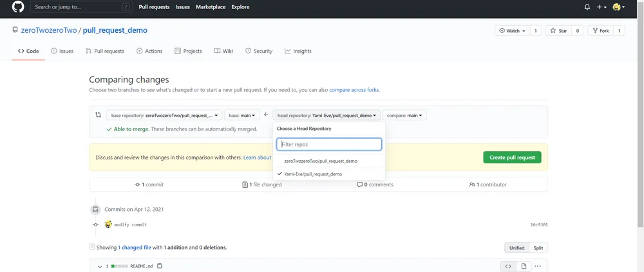The width and height of the screenshot is (644, 272).
Task: Fork the repository
Action: (601, 31)
